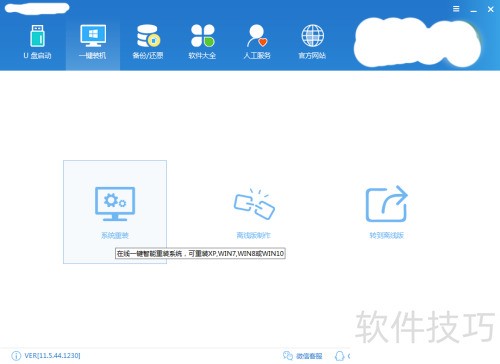Click the 转到离线版 share arrow icon

point(387,204)
